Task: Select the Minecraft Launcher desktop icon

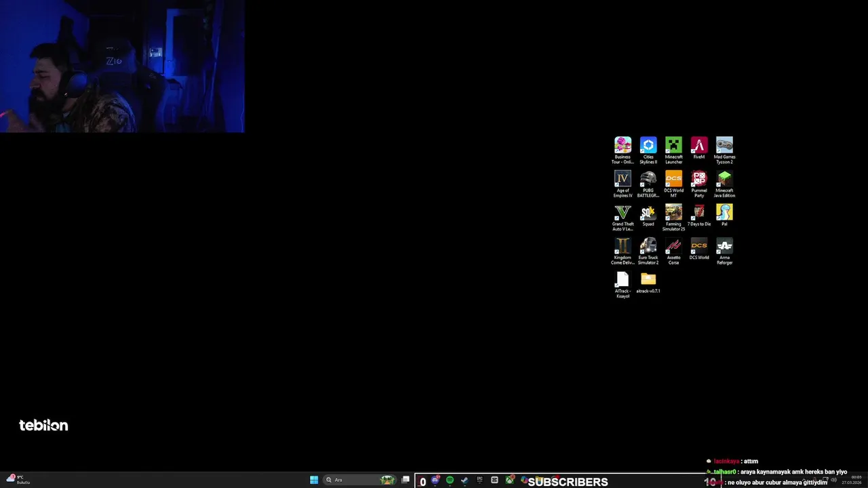Action: (x=673, y=150)
